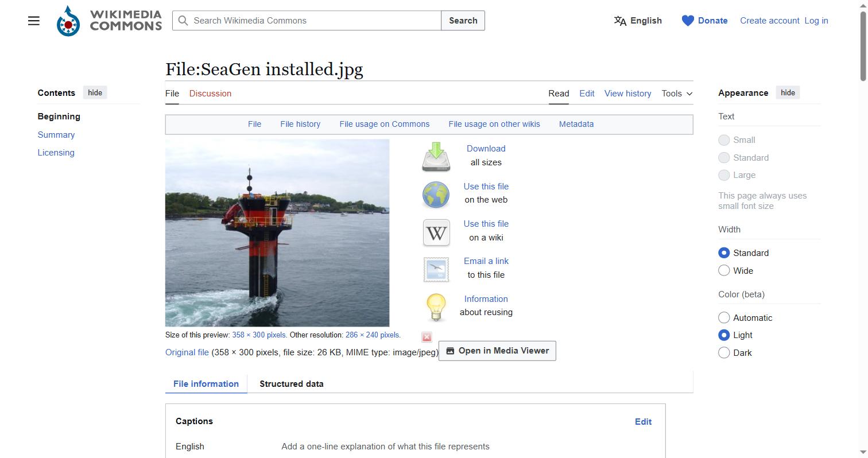Click the magnifier icon in search box
Viewport: 868px width, 458px height.
click(183, 21)
